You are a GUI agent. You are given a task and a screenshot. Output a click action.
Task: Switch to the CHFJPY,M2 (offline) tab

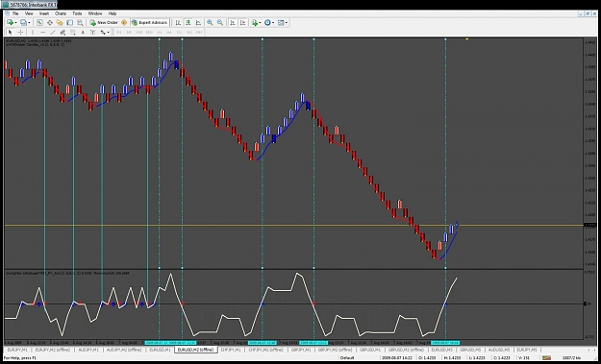point(266,350)
